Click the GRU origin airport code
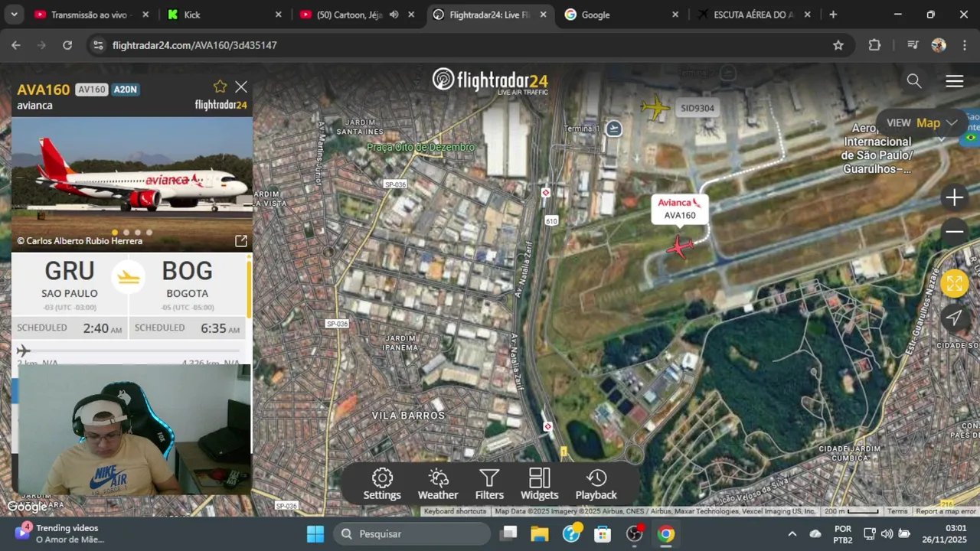The image size is (980, 551). (x=70, y=271)
